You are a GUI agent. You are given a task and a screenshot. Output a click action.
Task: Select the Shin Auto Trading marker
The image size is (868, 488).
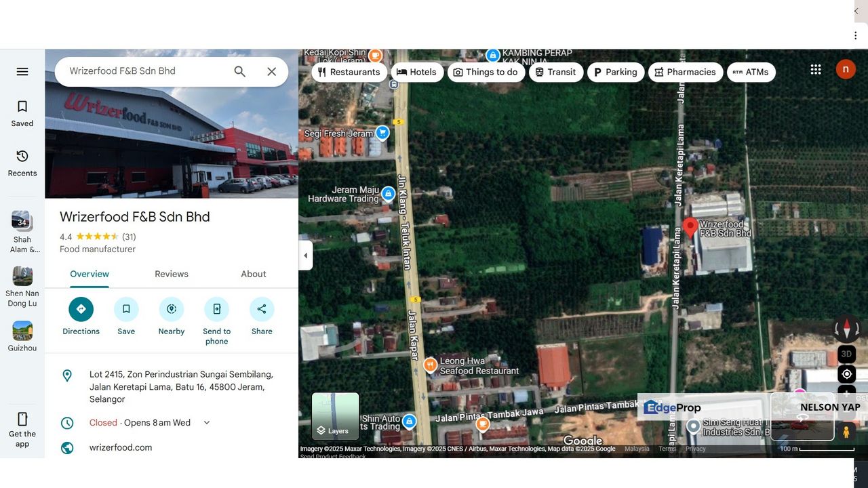pyautogui.click(x=409, y=422)
